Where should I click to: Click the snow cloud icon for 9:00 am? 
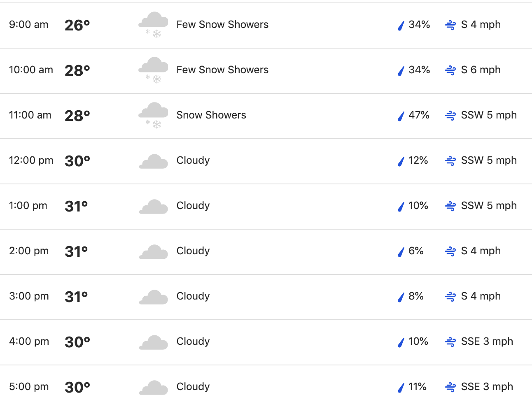(153, 25)
